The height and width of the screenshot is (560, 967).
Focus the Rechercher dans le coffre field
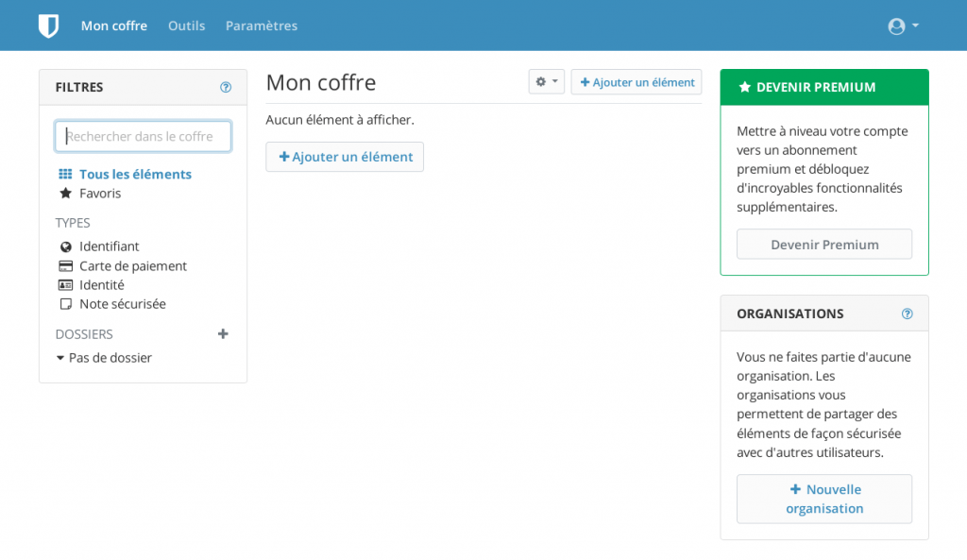[x=144, y=136]
